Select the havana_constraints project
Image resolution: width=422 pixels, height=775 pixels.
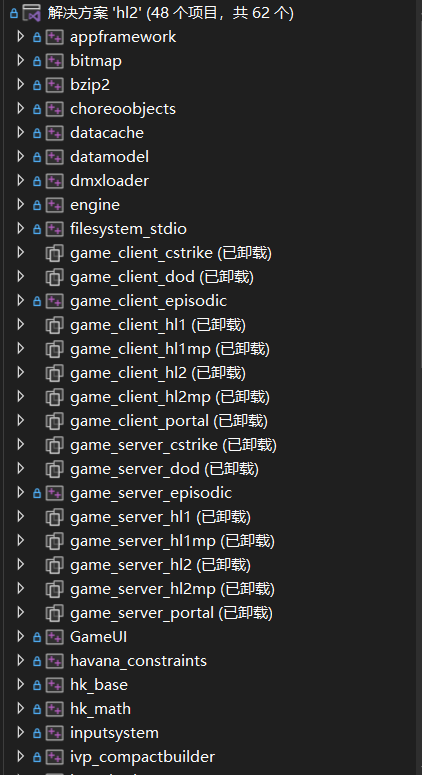pos(138,661)
